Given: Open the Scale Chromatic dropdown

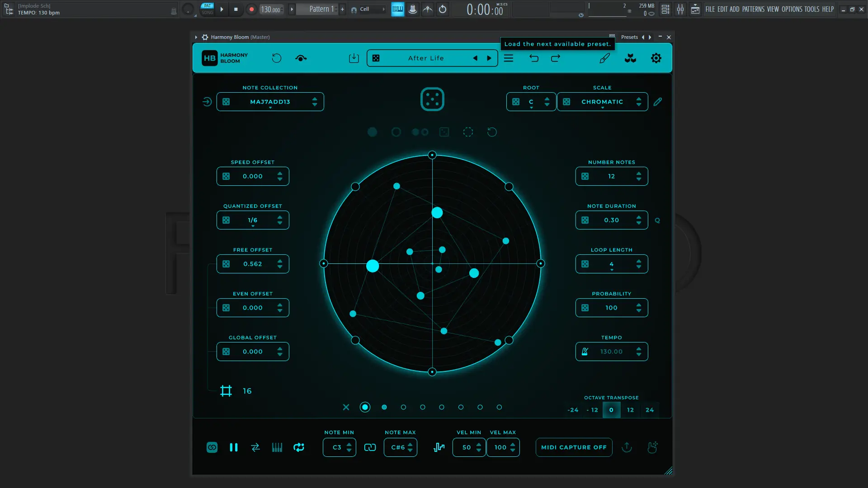Looking at the screenshot, I should [602, 102].
